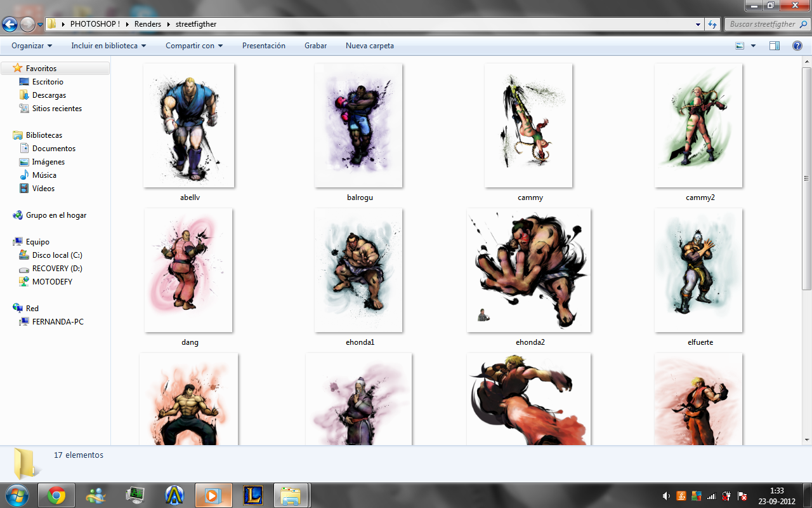The image size is (812, 508).
Task: Click the network signal tray icon
Action: [x=711, y=496]
